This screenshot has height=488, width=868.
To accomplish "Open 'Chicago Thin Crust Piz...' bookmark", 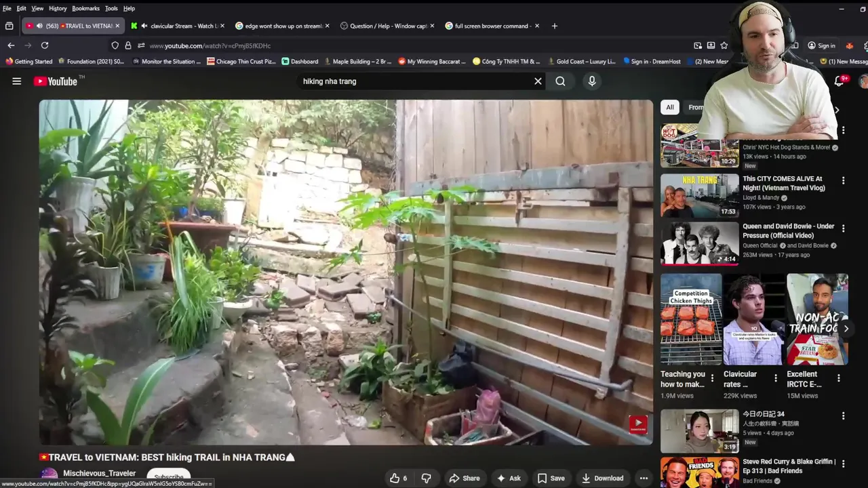I will pyautogui.click(x=241, y=61).
